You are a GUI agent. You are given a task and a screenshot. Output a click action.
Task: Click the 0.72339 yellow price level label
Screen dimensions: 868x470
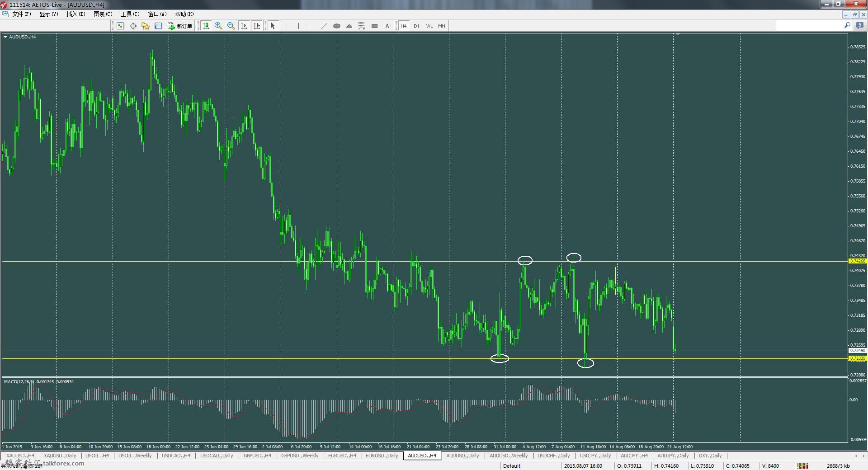(858, 358)
